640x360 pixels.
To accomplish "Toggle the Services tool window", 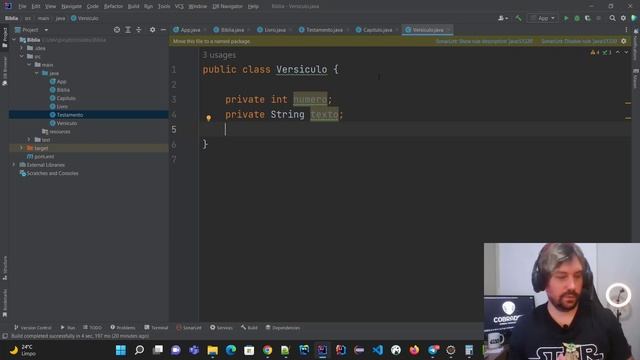I will 221,328.
